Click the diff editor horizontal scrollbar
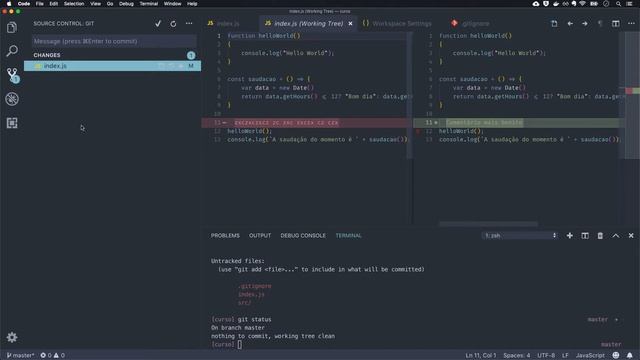This screenshot has height=360, width=640. pos(488,224)
